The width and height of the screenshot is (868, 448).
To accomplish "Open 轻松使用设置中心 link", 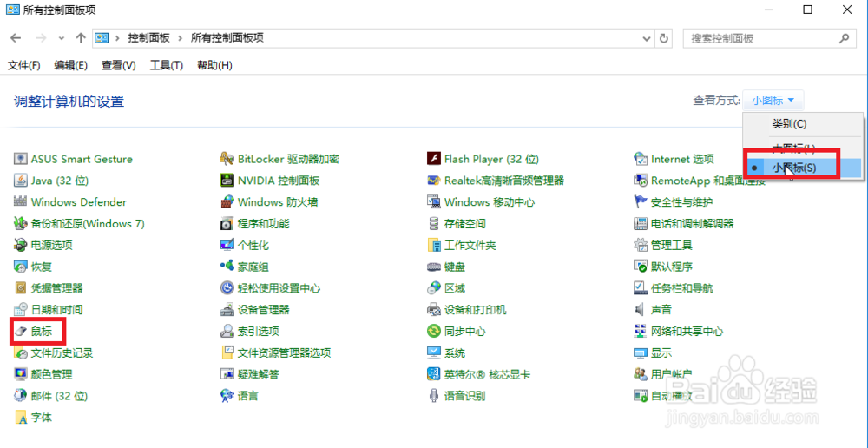I will click(x=279, y=288).
